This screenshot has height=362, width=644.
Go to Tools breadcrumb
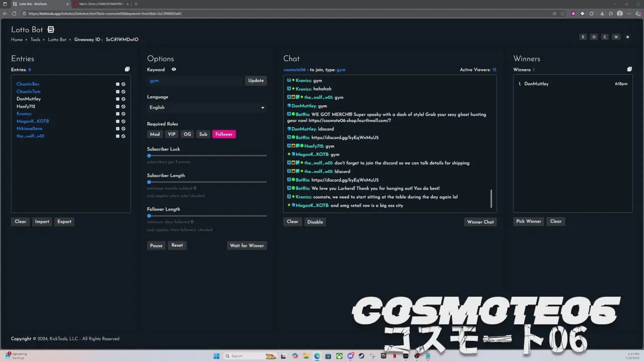[x=35, y=40]
